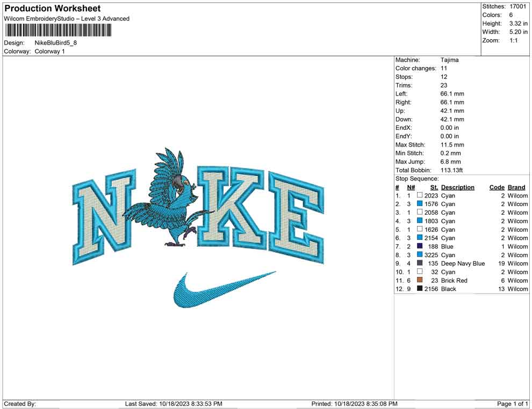532x409 pixels.
Task: Click the 'Colorway 1' value
Action: tap(49, 51)
